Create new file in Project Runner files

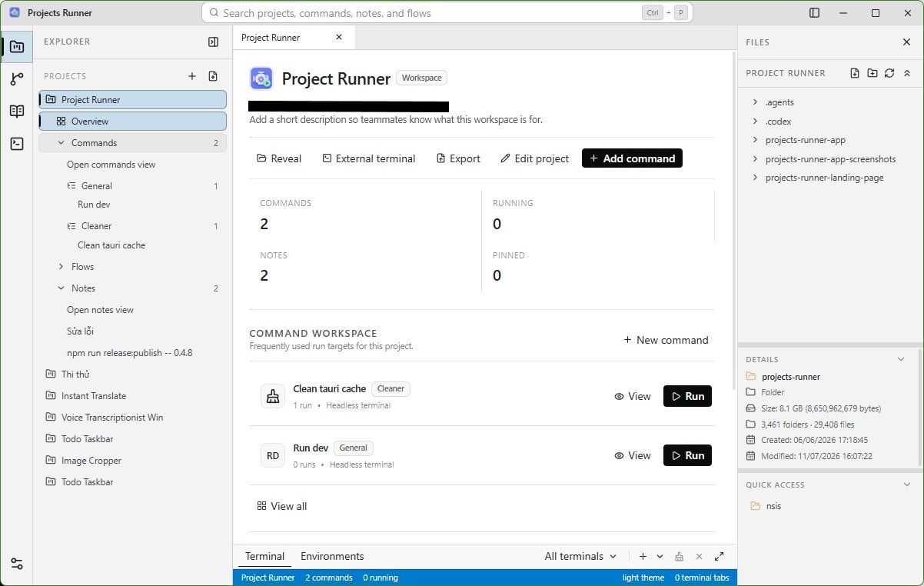(855, 73)
